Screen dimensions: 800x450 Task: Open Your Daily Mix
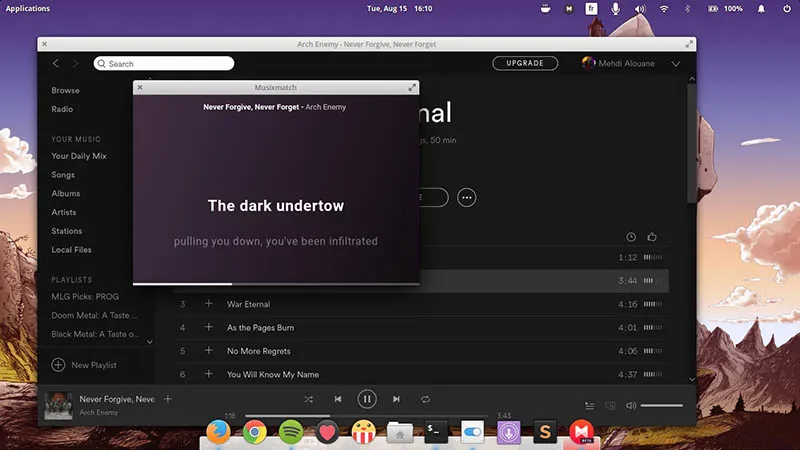click(x=79, y=156)
